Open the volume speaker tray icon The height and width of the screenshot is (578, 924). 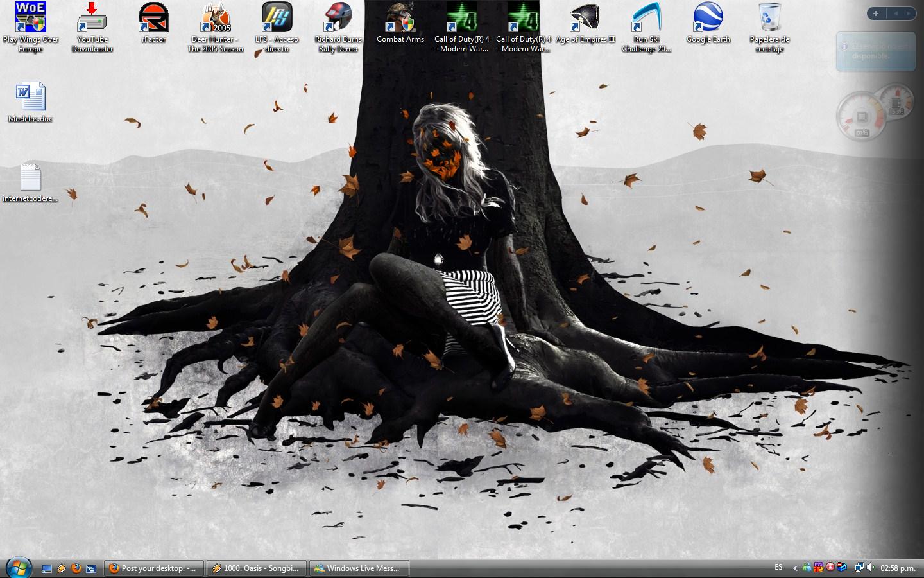[x=871, y=568]
